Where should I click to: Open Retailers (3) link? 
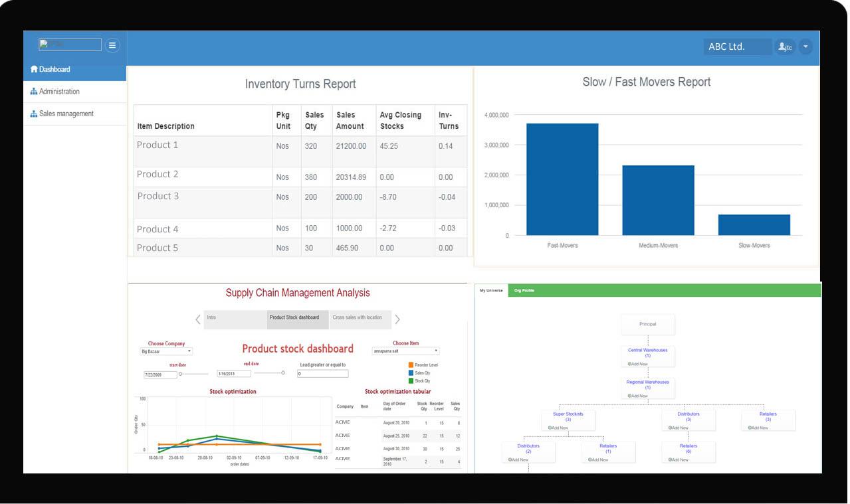point(768,416)
